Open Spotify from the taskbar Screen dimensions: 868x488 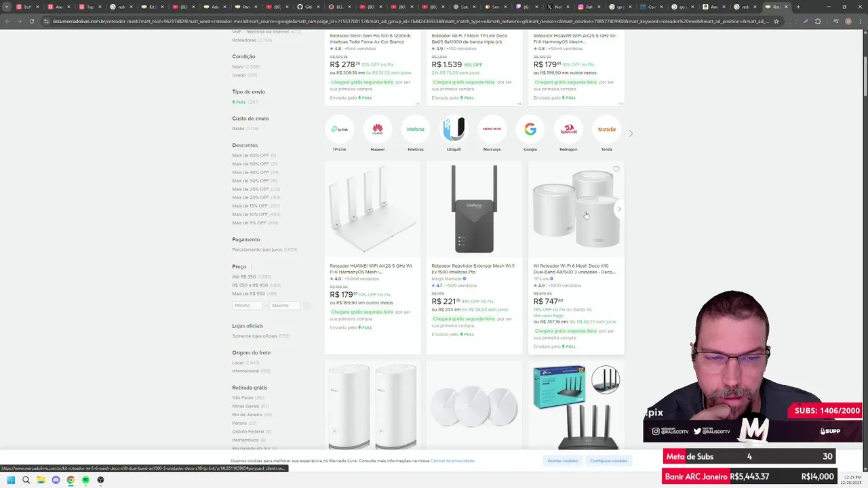pyautogui.click(x=85, y=480)
